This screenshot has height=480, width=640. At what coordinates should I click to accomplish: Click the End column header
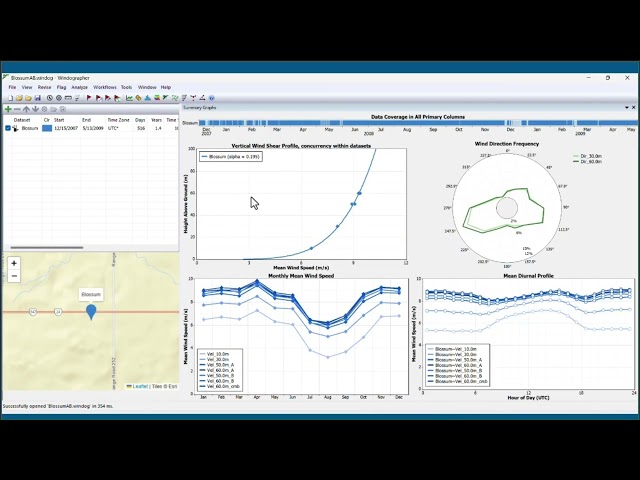[86, 120]
